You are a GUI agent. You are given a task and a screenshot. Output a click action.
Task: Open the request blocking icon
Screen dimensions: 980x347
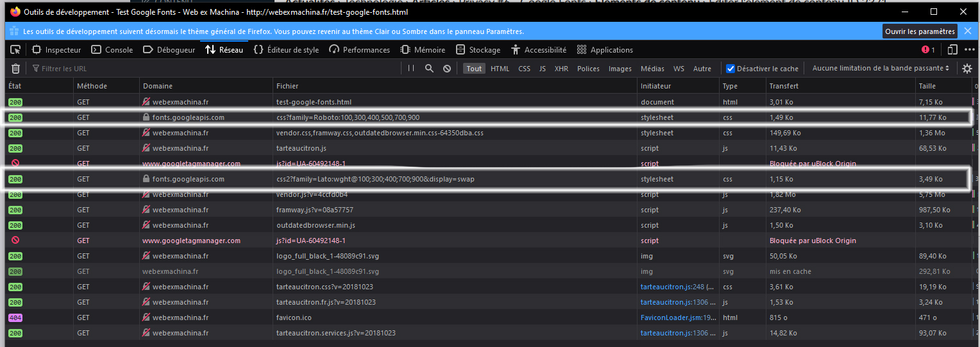click(x=447, y=69)
